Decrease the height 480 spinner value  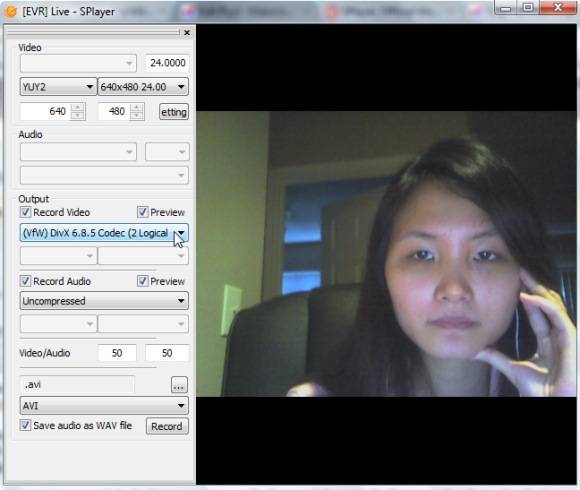137,115
